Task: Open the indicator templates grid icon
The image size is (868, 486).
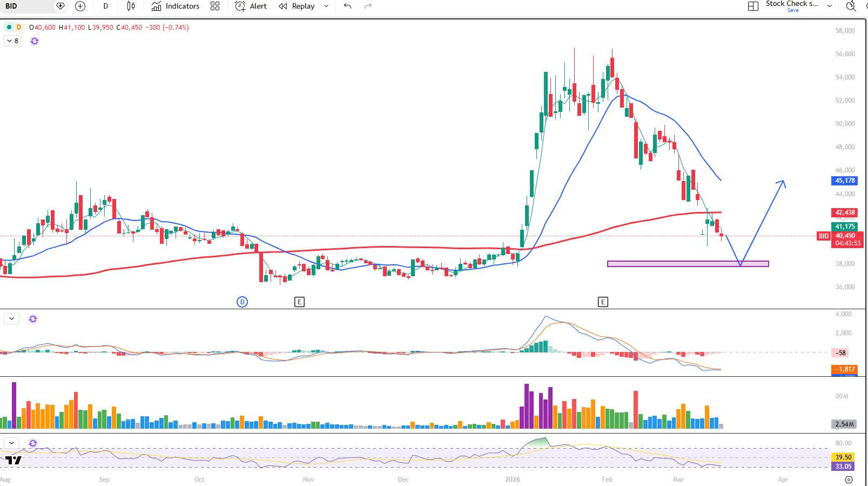Action: point(215,6)
